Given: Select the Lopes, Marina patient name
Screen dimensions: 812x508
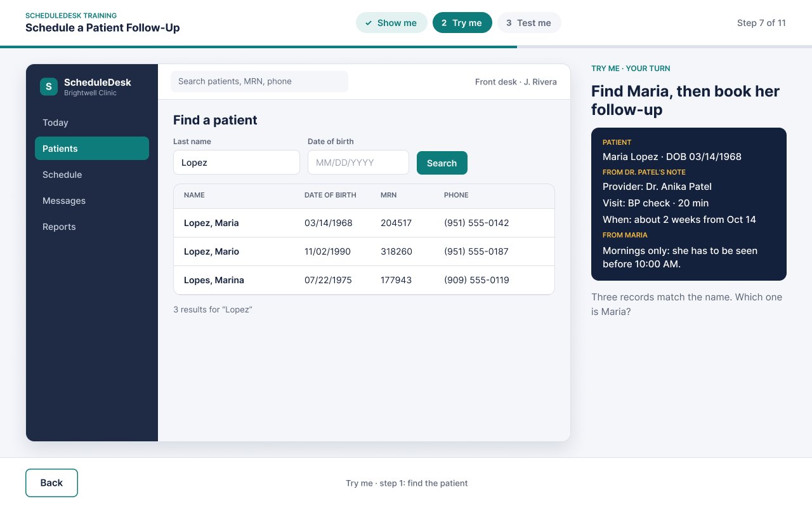Looking at the screenshot, I should point(214,280).
